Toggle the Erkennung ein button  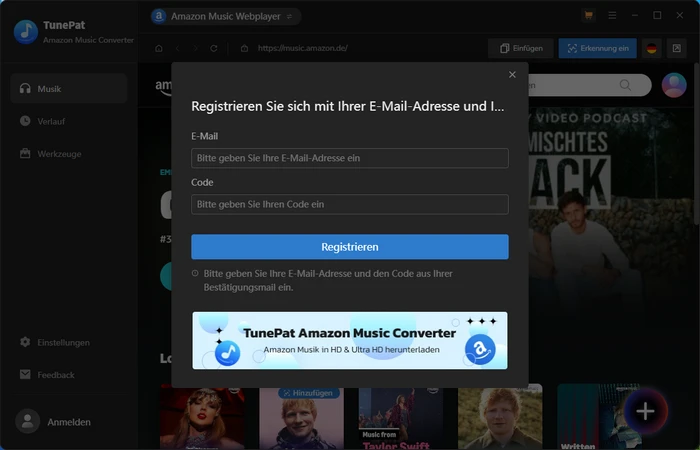[597, 48]
